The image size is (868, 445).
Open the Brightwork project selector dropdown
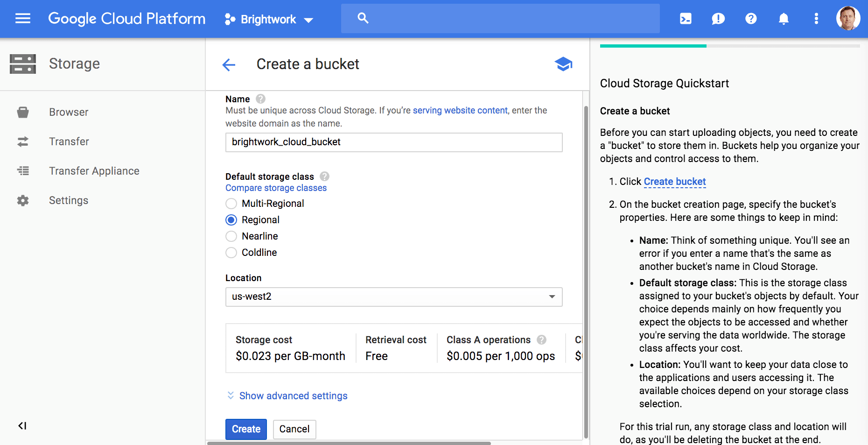point(269,19)
